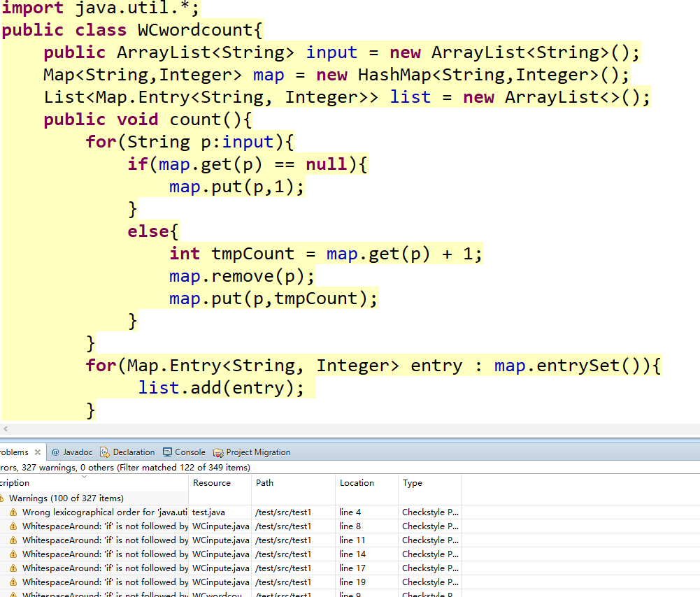The height and width of the screenshot is (597, 700).
Task: Click the 'map.remove(p);' statement
Action: tap(241, 276)
